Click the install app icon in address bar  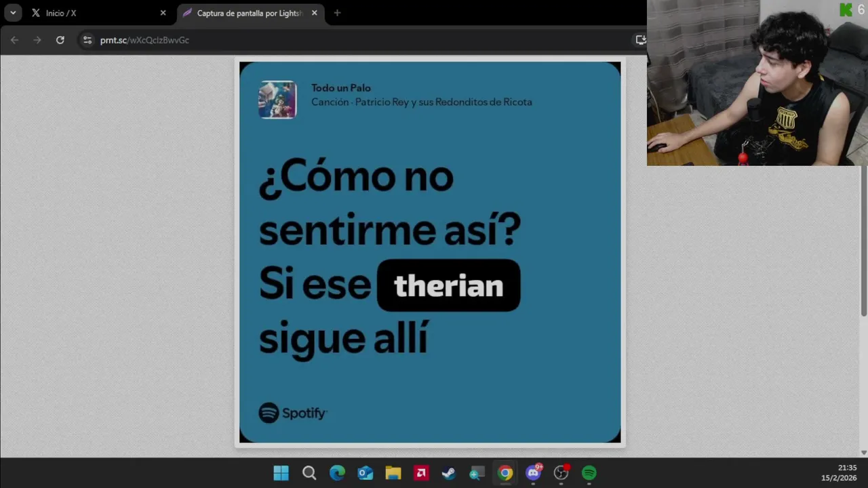point(640,40)
